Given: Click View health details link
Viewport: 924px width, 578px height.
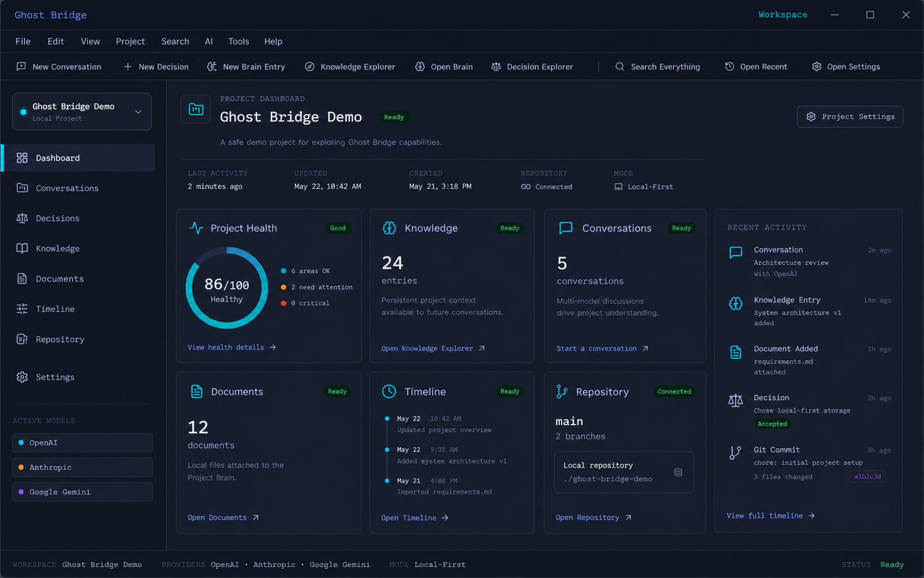Looking at the screenshot, I should pos(232,347).
